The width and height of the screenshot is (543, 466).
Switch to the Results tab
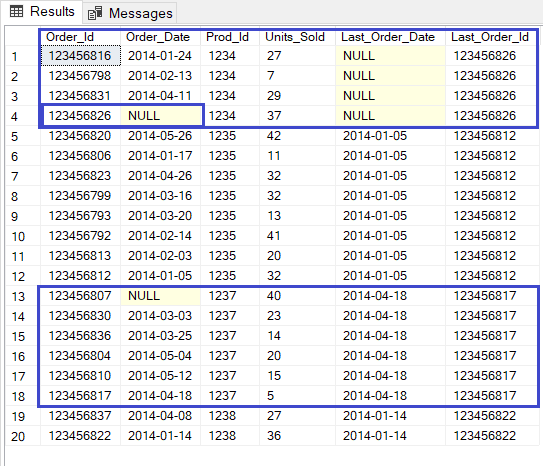(42, 12)
